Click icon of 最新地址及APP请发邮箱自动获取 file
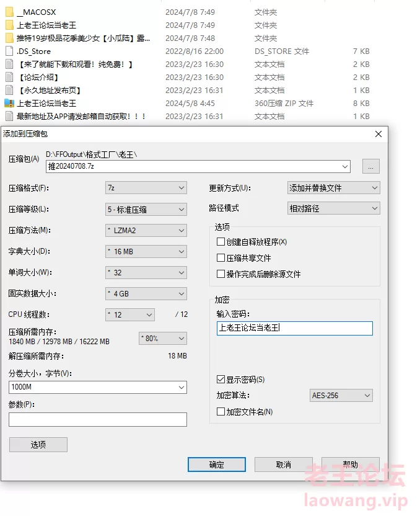The width and height of the screenshot is (420, 516). [9, 116]
